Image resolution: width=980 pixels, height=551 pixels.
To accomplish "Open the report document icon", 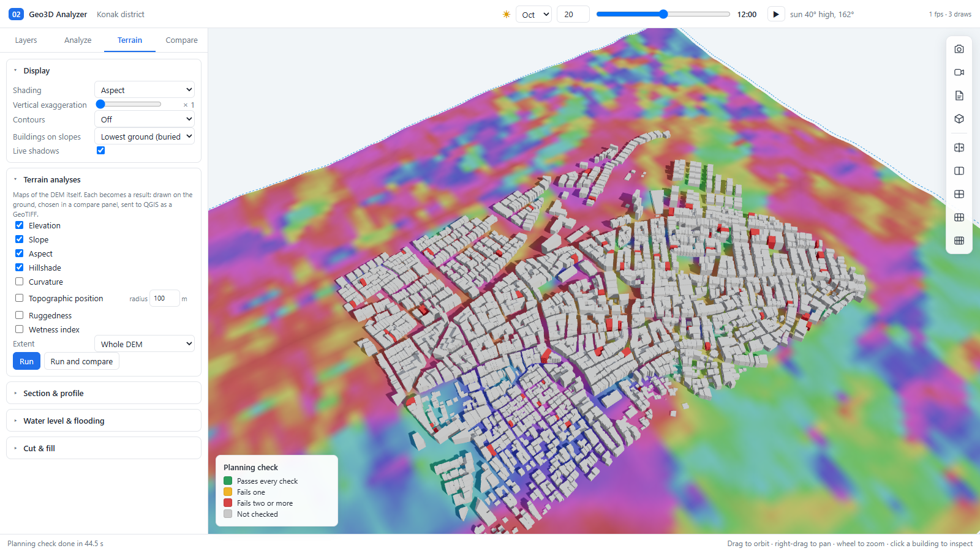I will click(x=959, y=96).
